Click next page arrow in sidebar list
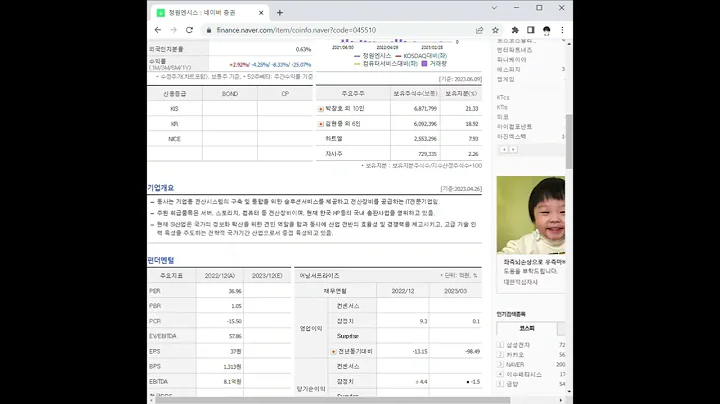Screen dimensions: 720x404 coord(513,150)
